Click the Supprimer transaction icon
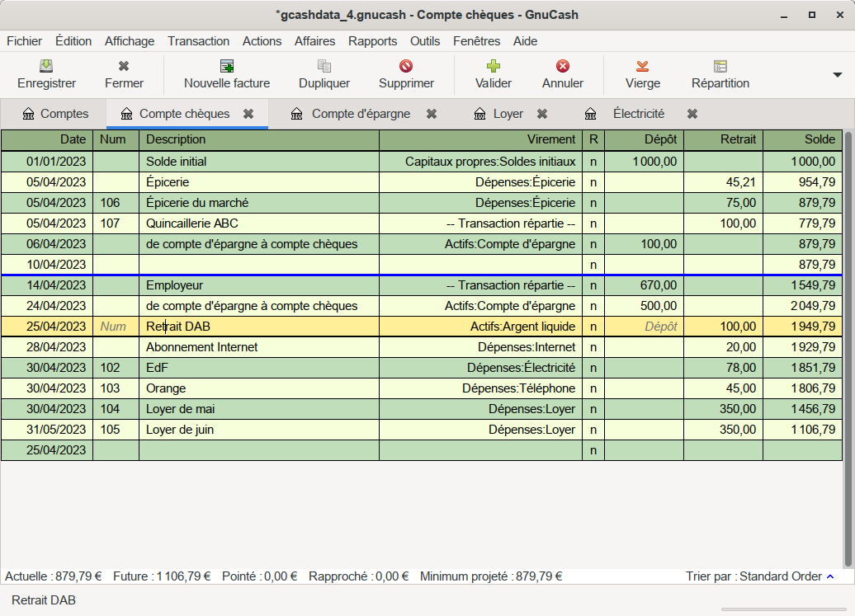Screen dimensions: 855x616 [406, 67]
